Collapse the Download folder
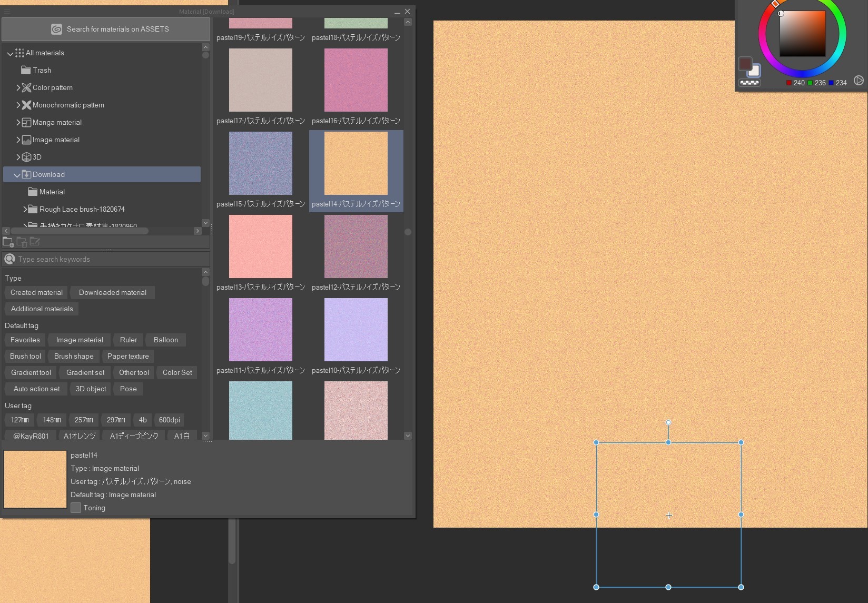 [x=17, y=175]
